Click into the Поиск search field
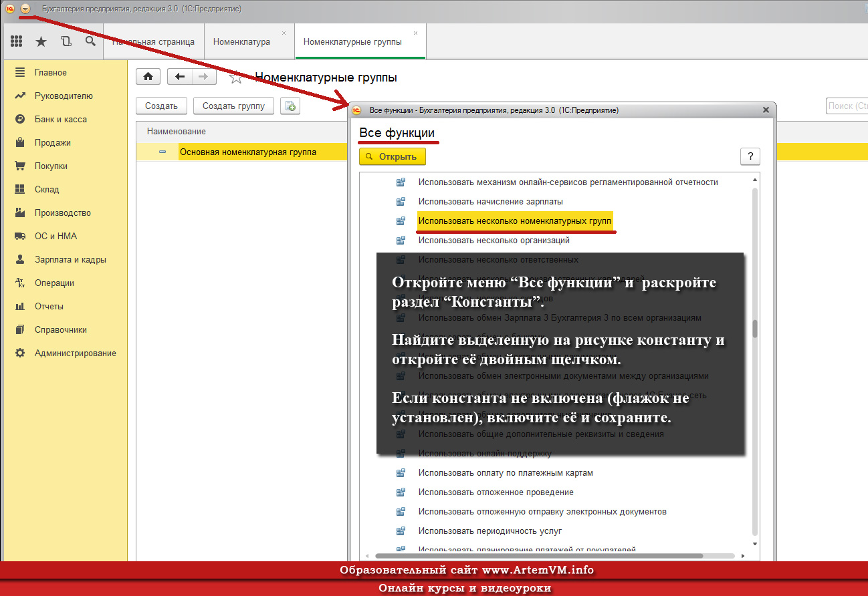 click(x=847, y=106)
